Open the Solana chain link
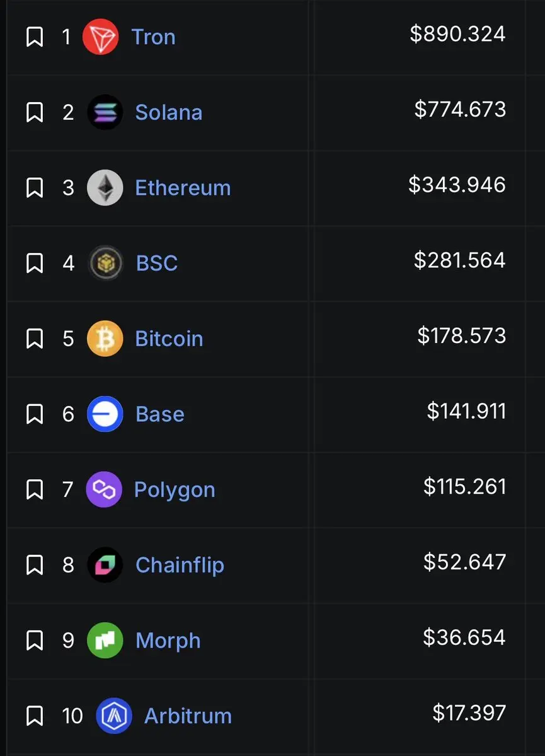The width and height of the screenshot is (545, 756). [168, 112]
